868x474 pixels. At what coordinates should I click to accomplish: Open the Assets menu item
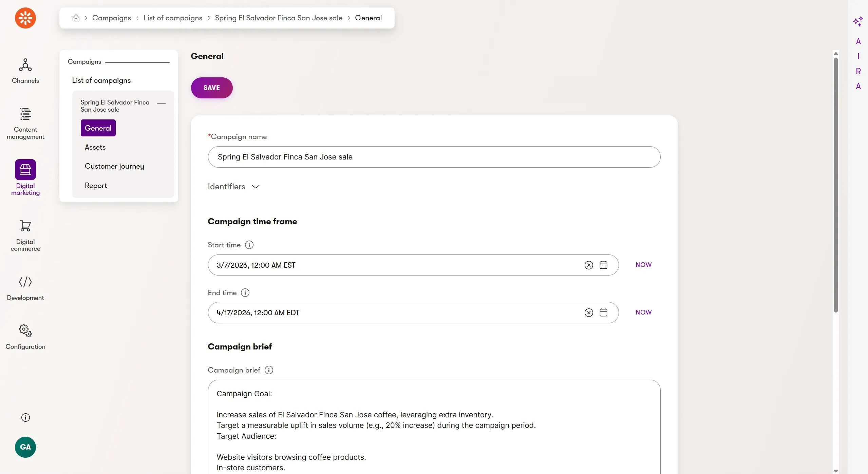[x=95, y=147]
